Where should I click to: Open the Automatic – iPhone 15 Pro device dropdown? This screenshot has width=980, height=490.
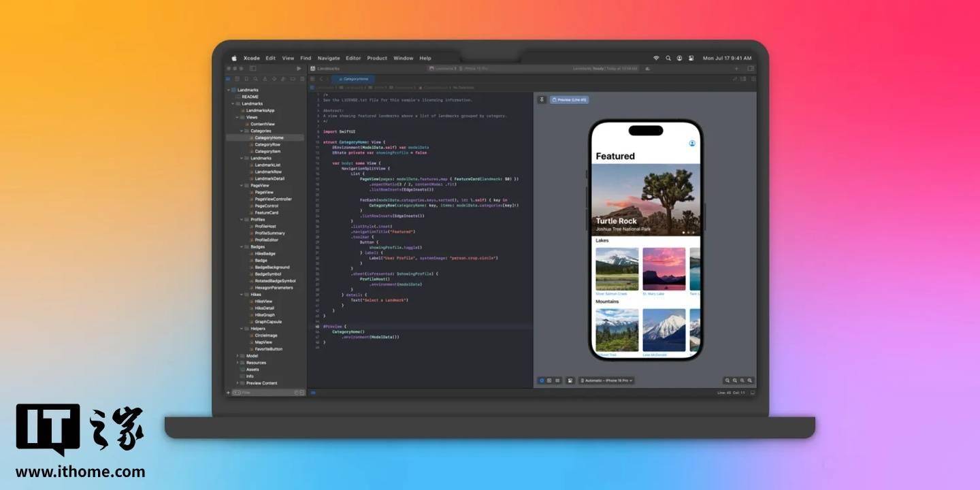pos(606,380)
